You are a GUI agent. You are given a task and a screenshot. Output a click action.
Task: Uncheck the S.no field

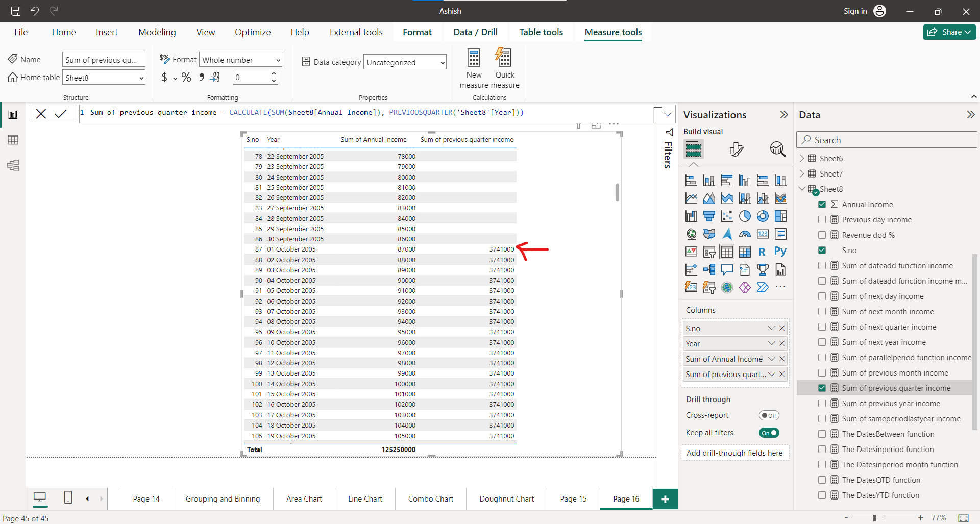coord(822,250)
